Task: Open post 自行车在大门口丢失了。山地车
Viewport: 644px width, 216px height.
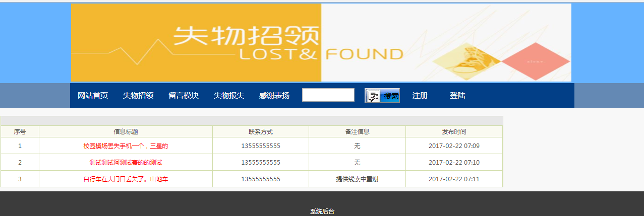Action: coord(126,179)
